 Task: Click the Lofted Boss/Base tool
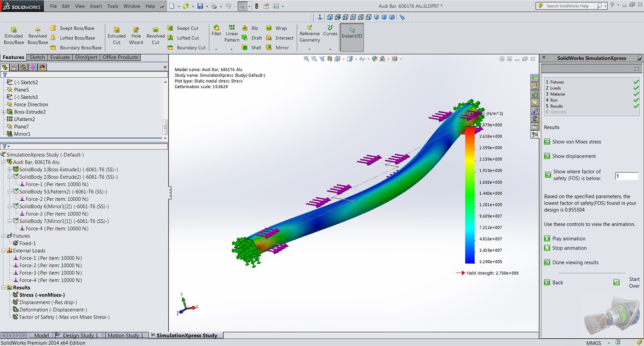tap(73, 38)
